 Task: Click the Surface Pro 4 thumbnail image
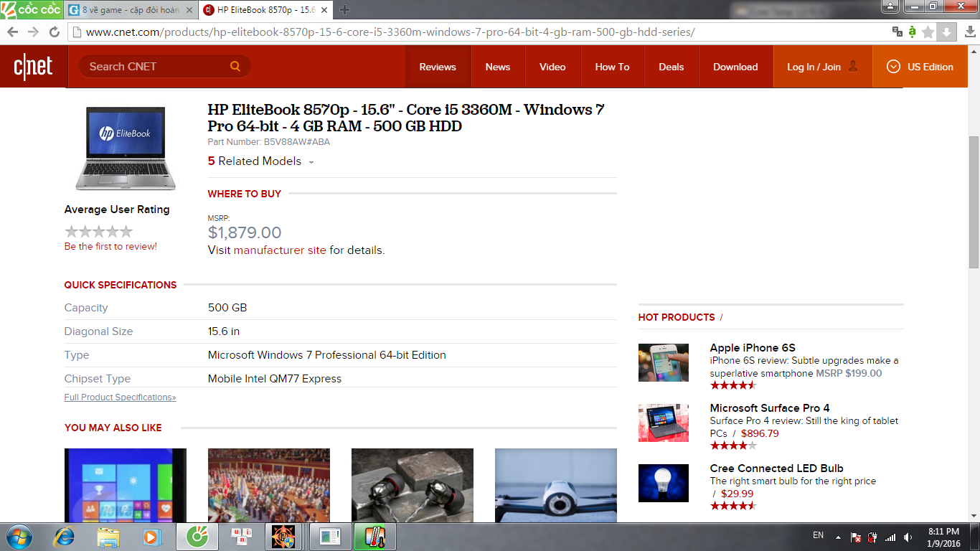coord(664,423)
